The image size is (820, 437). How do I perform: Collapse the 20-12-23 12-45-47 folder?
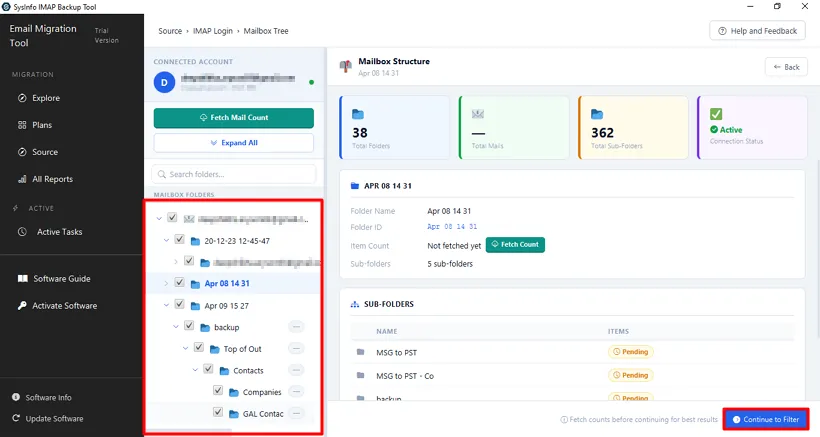point(166,240)
